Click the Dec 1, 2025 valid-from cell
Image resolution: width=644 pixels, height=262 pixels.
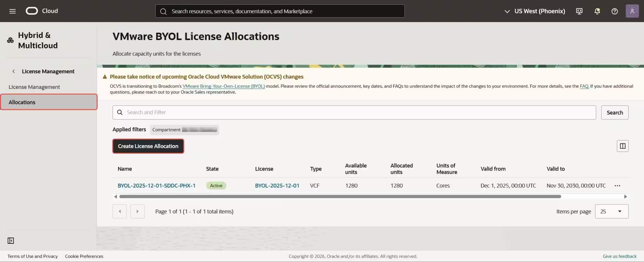coord(508,186)
